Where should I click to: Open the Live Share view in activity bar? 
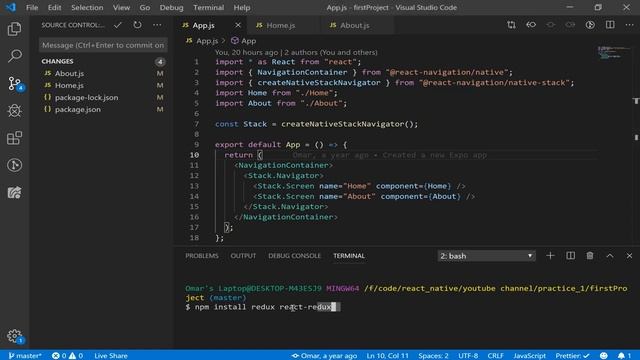pyautogui.click(x=14, y=192)
